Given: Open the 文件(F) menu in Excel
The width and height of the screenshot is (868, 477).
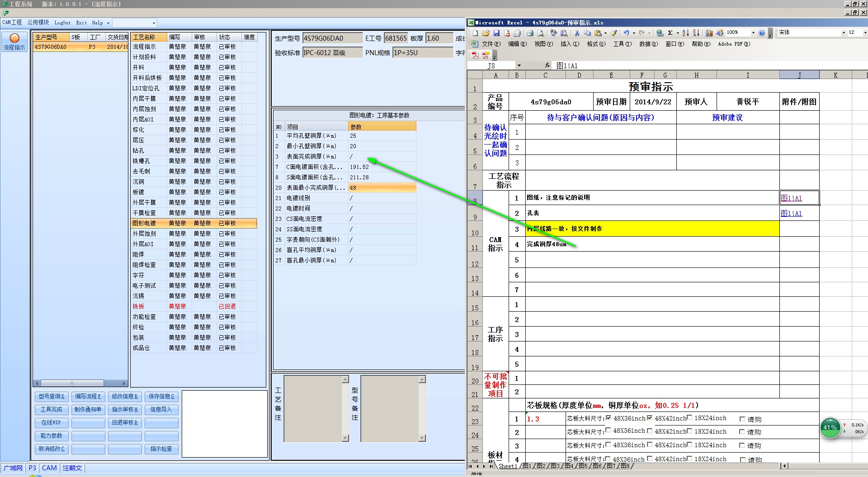Looking at the screenshot, I should [x=491, y=44].
